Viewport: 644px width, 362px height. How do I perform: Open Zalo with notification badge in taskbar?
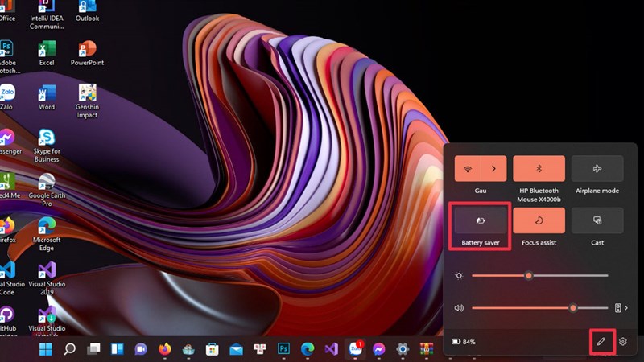tap(355, 348)
